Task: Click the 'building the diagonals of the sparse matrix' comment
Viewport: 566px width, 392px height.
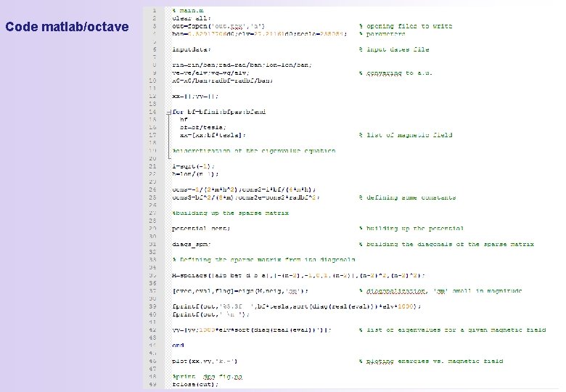Action: (x=446, y=245)
